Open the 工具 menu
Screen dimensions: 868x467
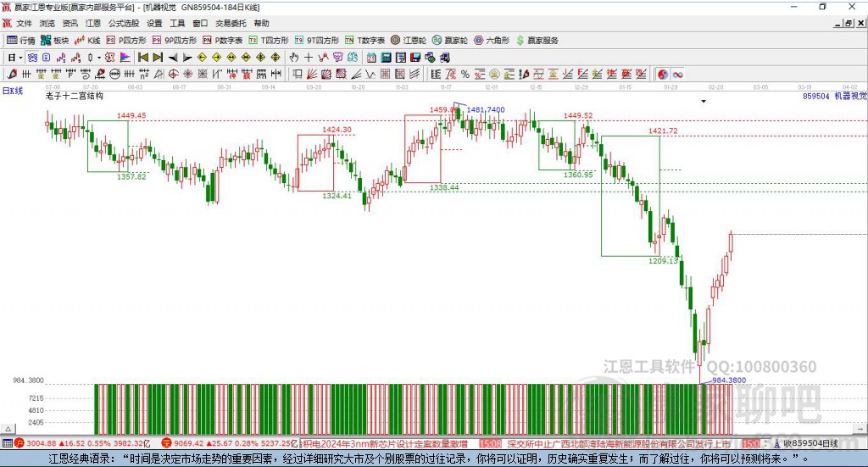pos(177,23)
